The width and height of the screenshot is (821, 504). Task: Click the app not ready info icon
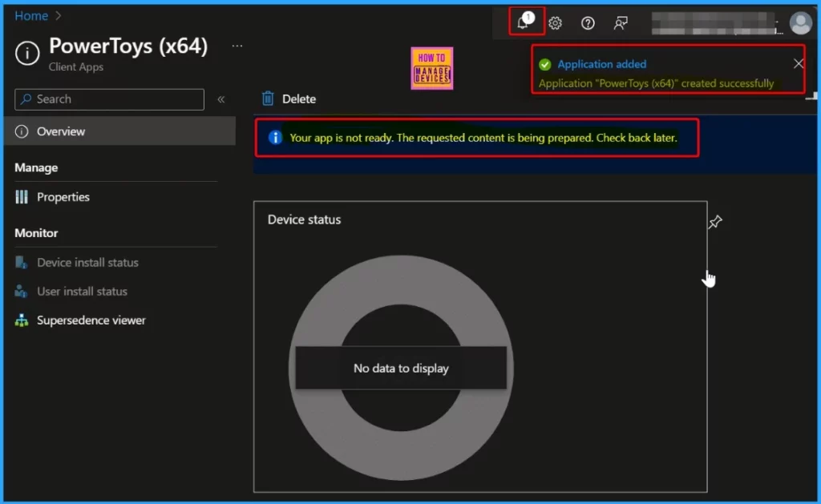[x=276, y=138]
